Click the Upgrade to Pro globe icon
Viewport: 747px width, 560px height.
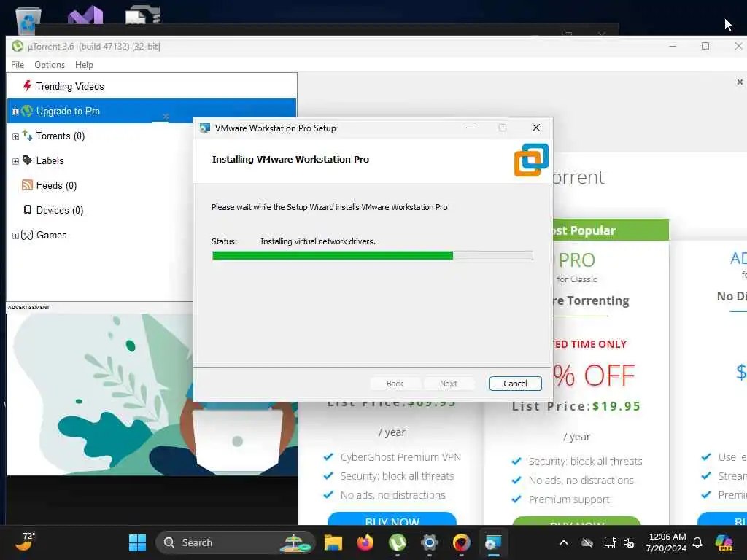[27, 111]
